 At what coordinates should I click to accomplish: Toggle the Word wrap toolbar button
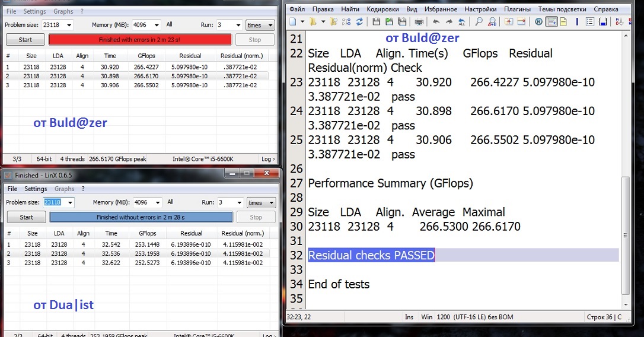tap(551, 22)
